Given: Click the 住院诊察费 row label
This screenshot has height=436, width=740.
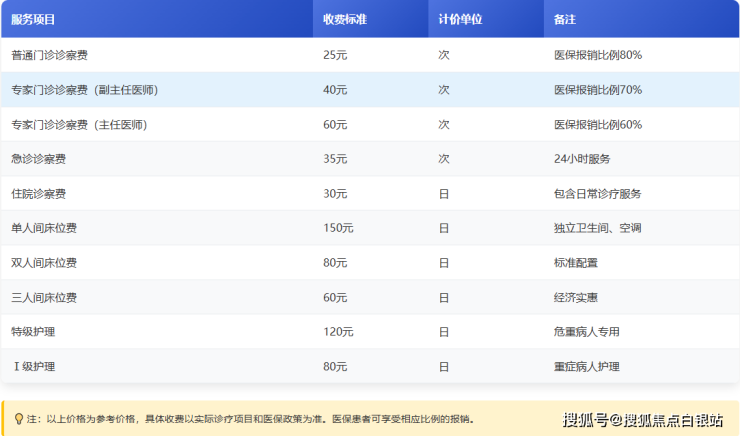Looking at the screenshot, I should [38, 194].
